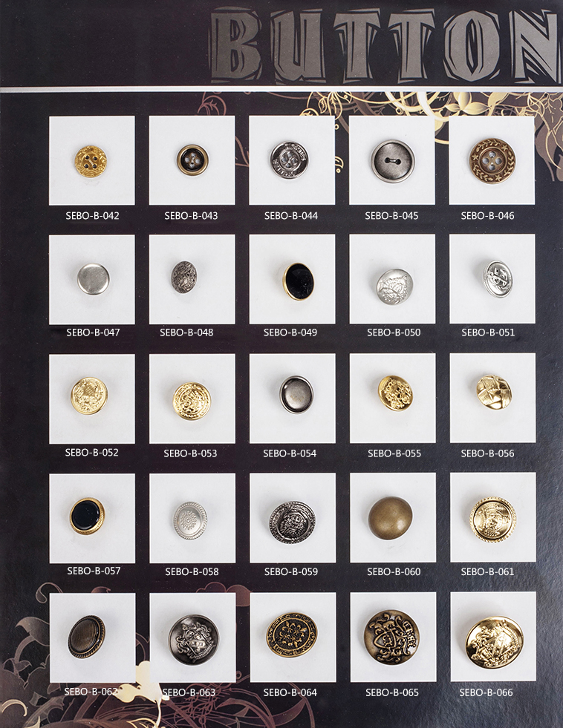Click the SEBO-B-059 label text
The height and width of the screenshot is (728, 563).
click(291, 571)
